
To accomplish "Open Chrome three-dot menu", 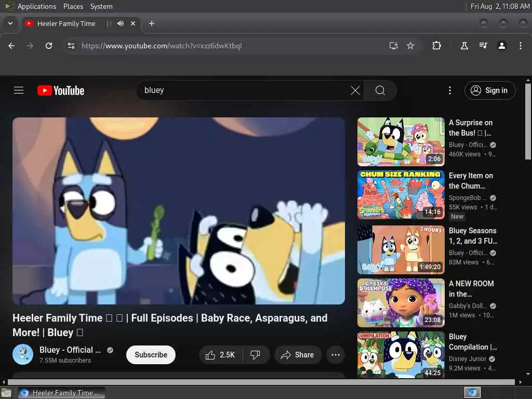I will pyautogui.click(x=521, y=46).
